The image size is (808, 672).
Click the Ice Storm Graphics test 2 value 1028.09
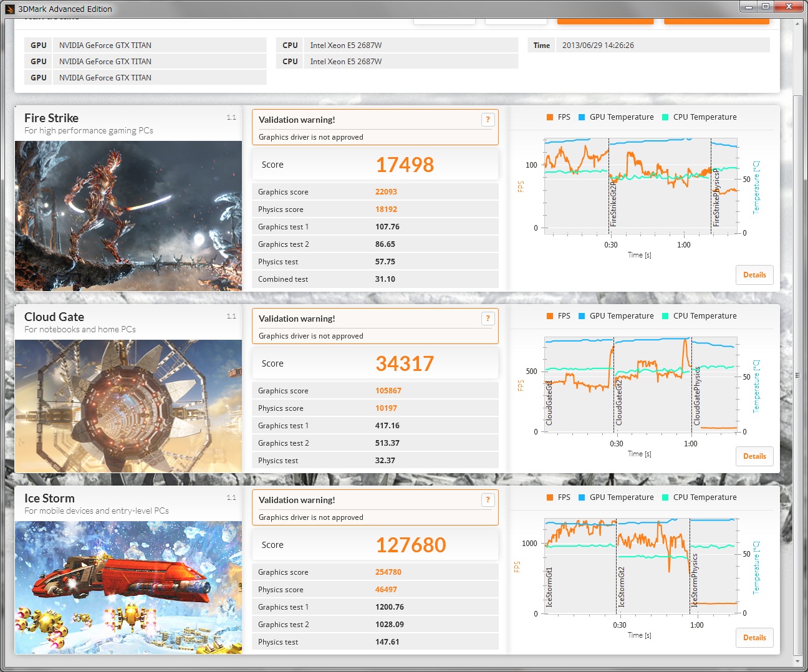pyautogui.click(x=390, y=625)
